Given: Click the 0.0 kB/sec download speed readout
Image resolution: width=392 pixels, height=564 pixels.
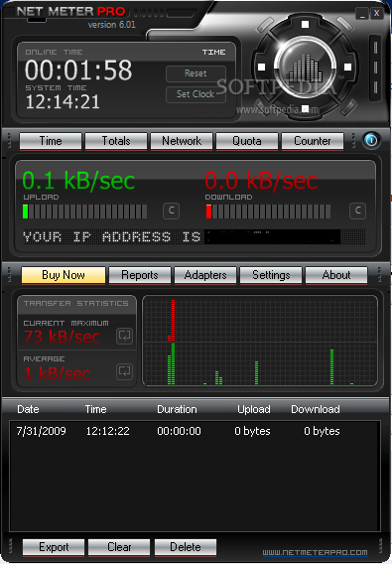Looking at the screenshot, I should [261, 181].
